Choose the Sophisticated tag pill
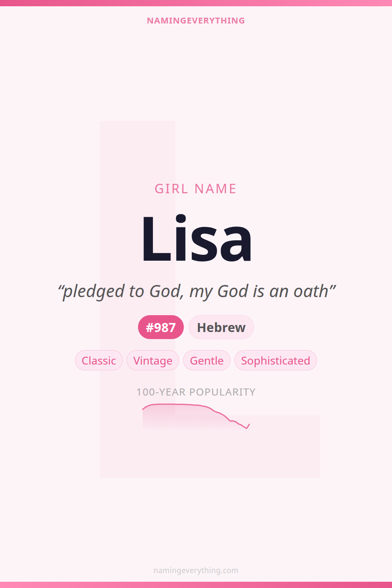The width and height of the screenshot is (392, 588). pyautogui.click(x=276, y=361)
